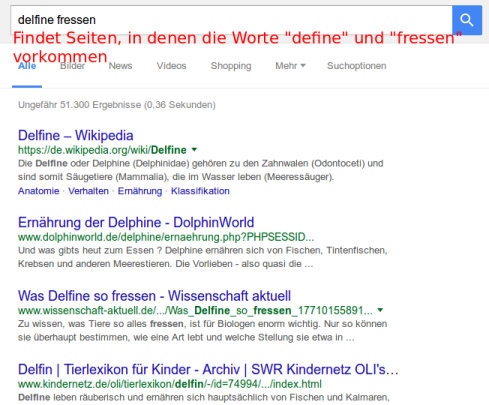The width and height of the screenshot is (489, 405).
Task: Open the Ernährung sitelink
Action: pos(140,191)
